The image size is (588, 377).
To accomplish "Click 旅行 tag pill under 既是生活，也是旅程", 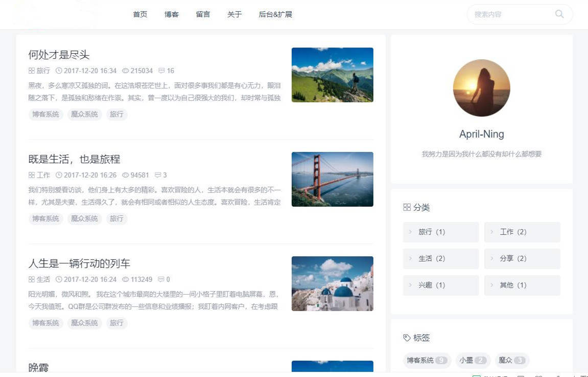I will (116, 218).
